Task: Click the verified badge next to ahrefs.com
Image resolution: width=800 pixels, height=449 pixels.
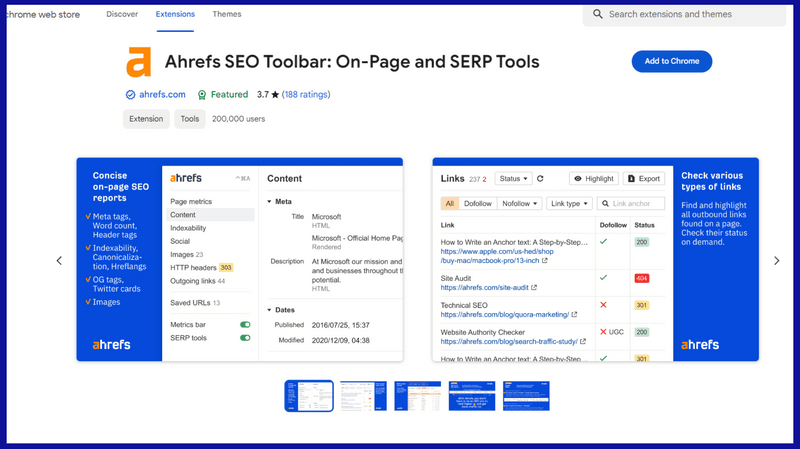Action: (x=130, y=95)
